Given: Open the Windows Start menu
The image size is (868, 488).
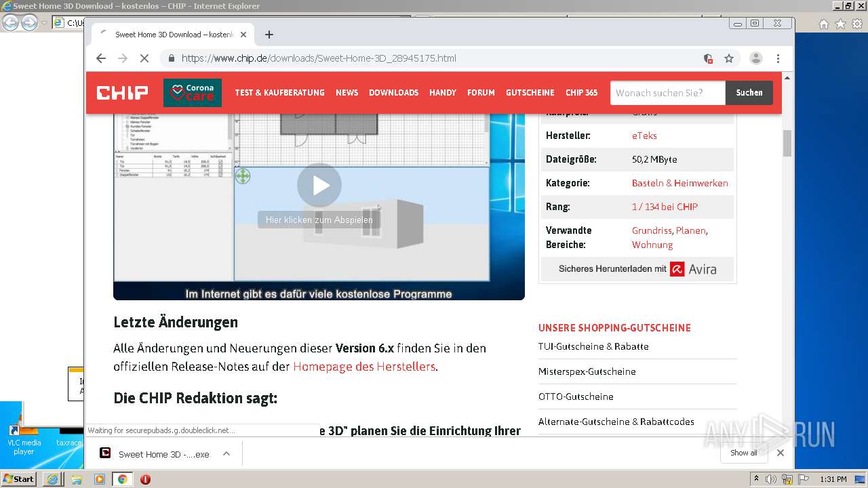Looking at the screenshot, I should point(18,479).
